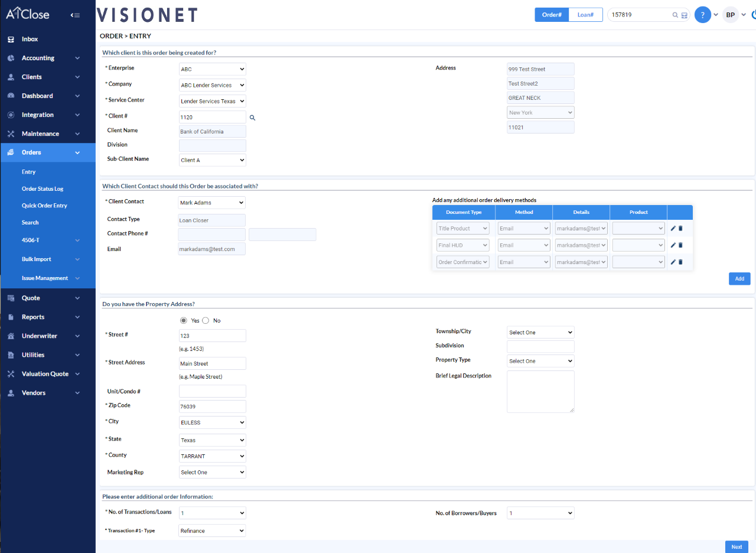
Task: Click the Next button at the bottom
Action: point(736,547)
